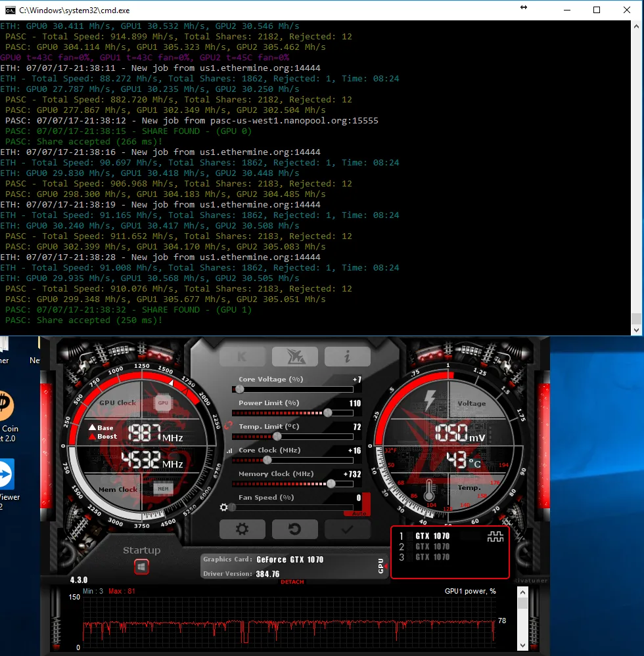
Task: Select GPU 2 GTX 1070 in the list
Action: point(432,547)
